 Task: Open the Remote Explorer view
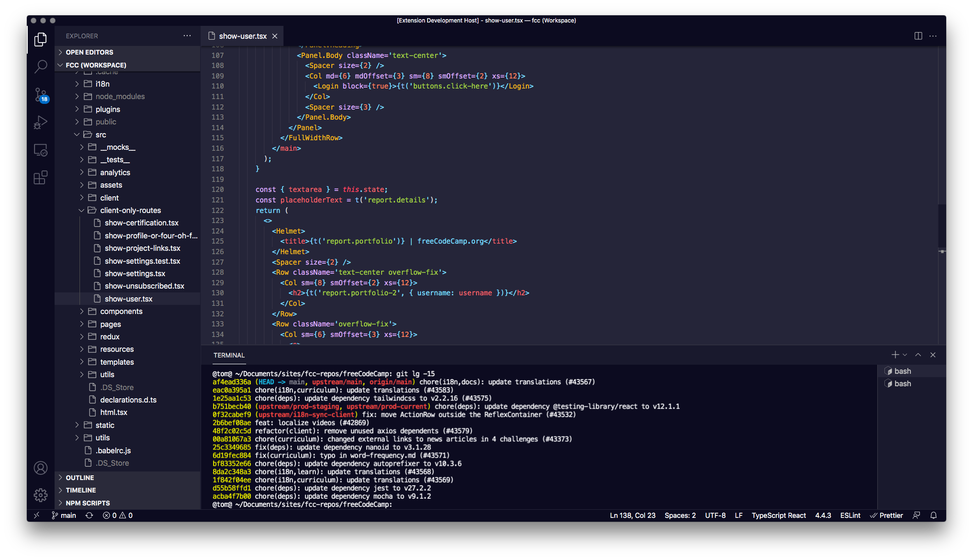coord(41,150)
